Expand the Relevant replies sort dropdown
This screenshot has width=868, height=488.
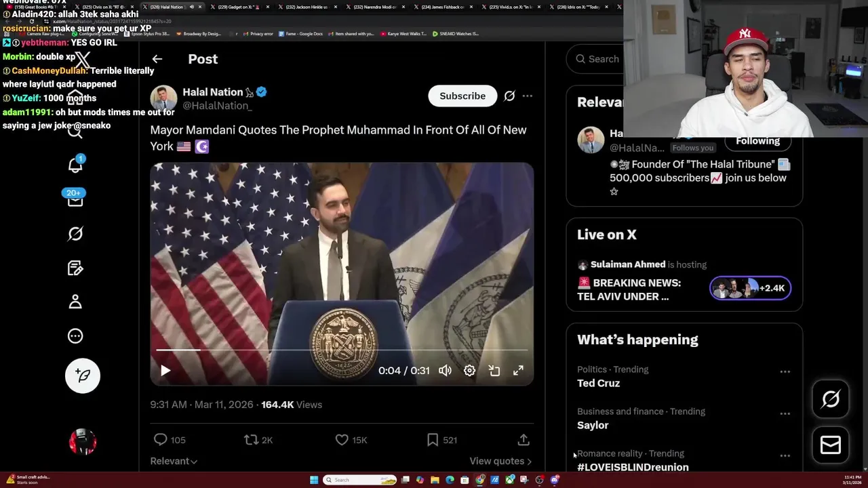174,461
